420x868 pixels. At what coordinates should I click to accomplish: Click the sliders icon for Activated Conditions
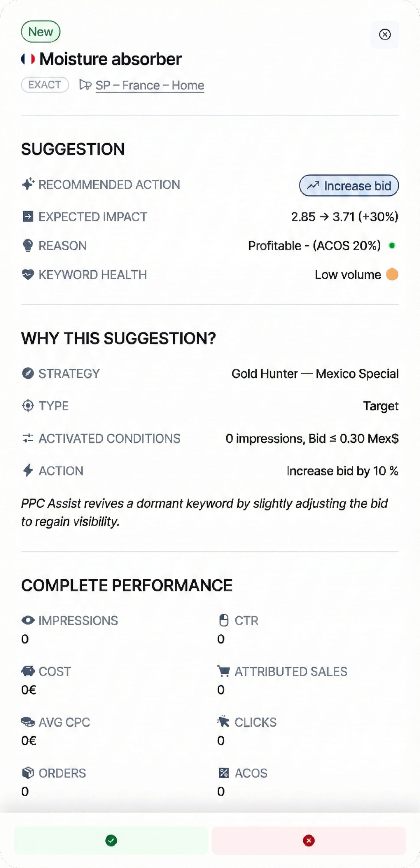[28, 438]
